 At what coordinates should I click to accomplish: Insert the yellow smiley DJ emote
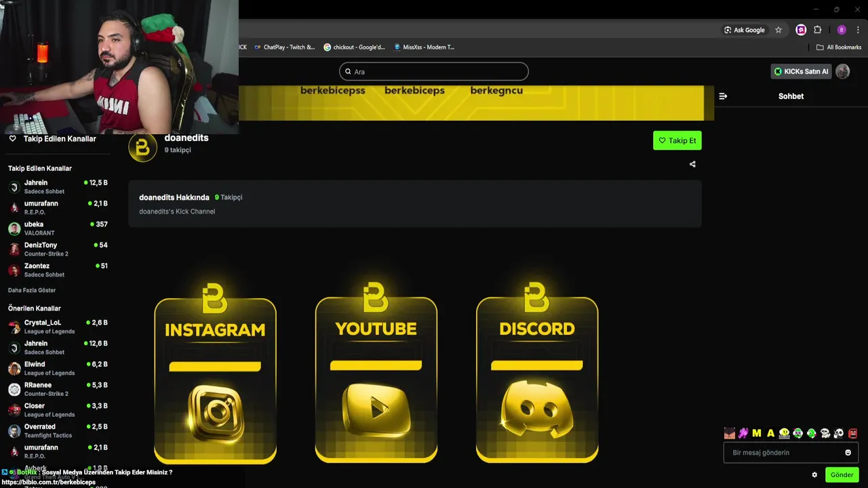(785, 433)
